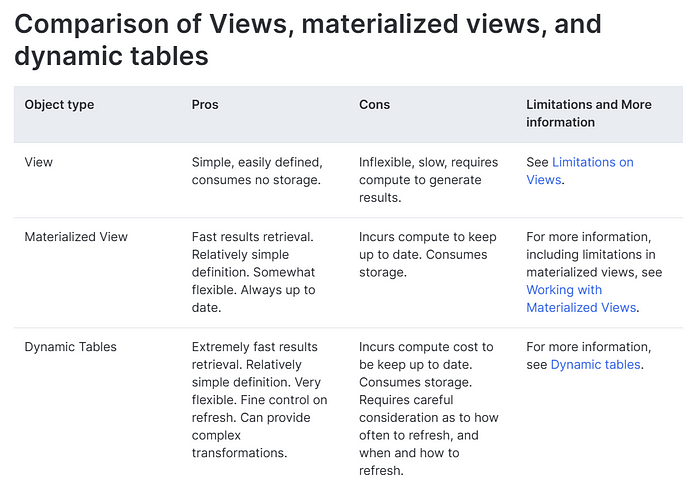Click the Cons column header
Image resolution: width=700 pixels, height=496 pixels.
coord(374,104)
